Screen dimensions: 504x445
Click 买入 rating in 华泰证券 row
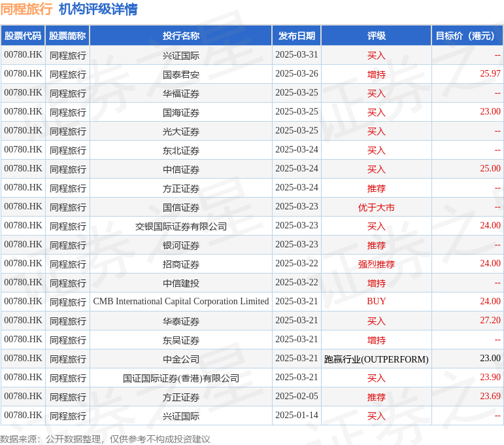(x=377, y=321)
